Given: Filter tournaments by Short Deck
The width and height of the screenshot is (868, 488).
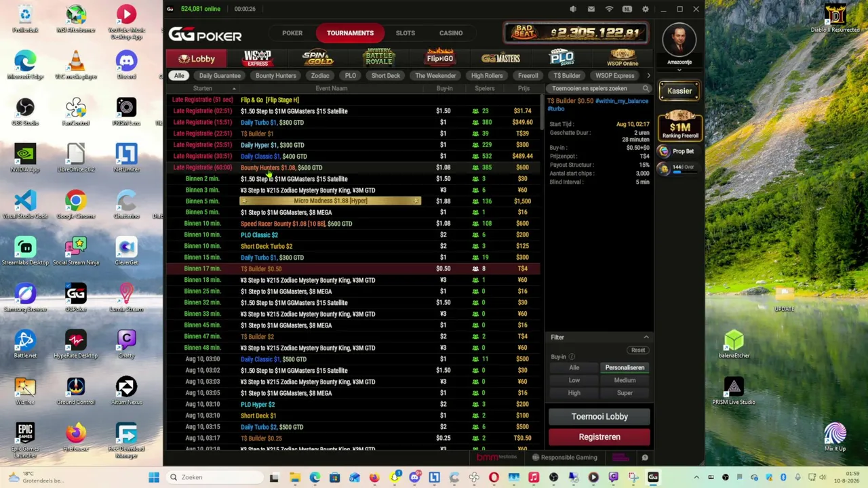Looking at the screenshot, I should tap(386, 76).
